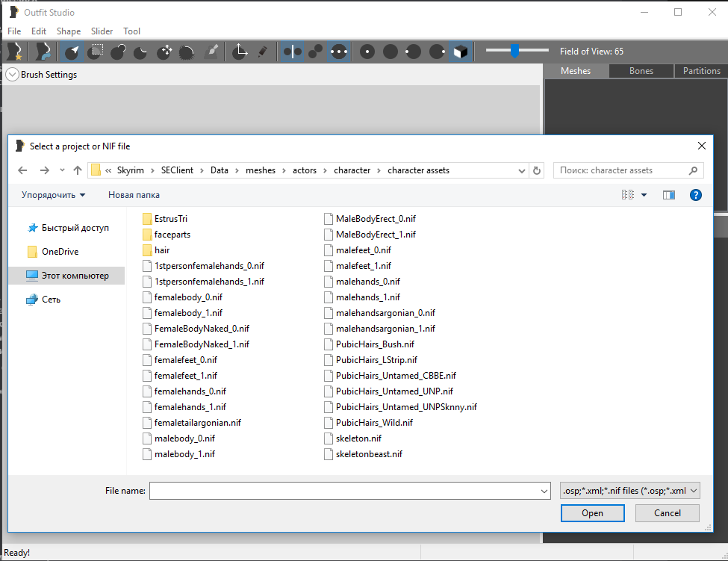This screenshot has width=728, height=561.
Task: Refresh the folder with the reload icon
Action: pyautogui.click(x=536, y=170)
